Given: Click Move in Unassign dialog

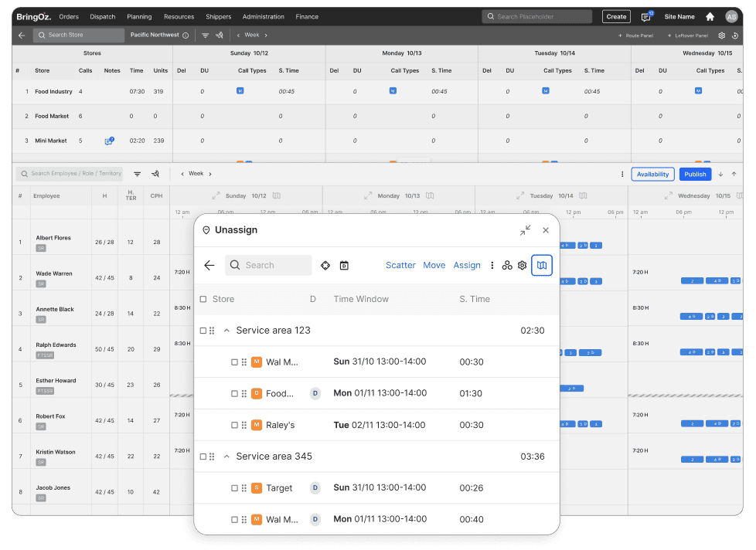Looking at the screenshot, I should pyautogui.click(x=434, y=266).
